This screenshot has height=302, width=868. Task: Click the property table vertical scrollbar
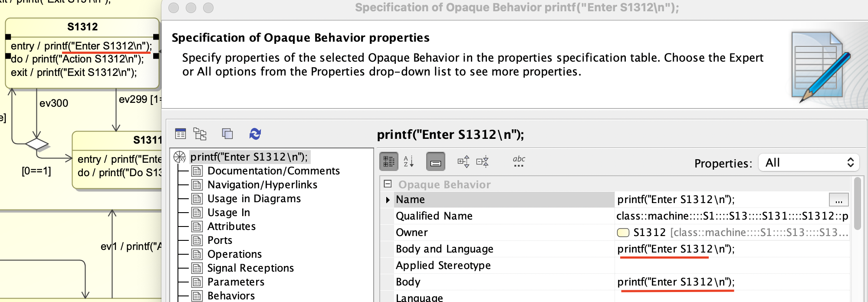point(857,204)
